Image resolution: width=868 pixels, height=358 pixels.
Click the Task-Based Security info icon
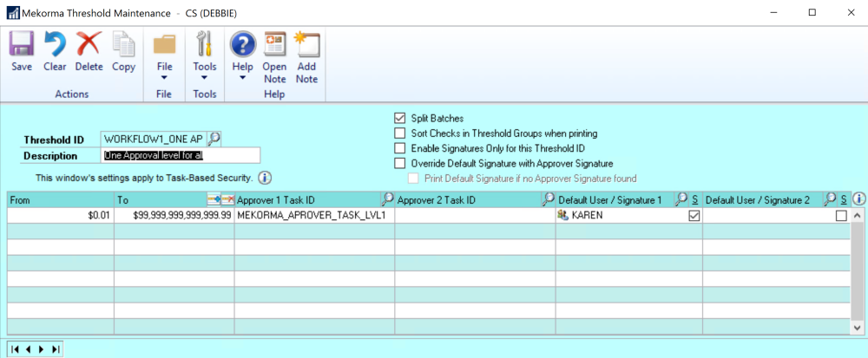(x=265, y=178)
